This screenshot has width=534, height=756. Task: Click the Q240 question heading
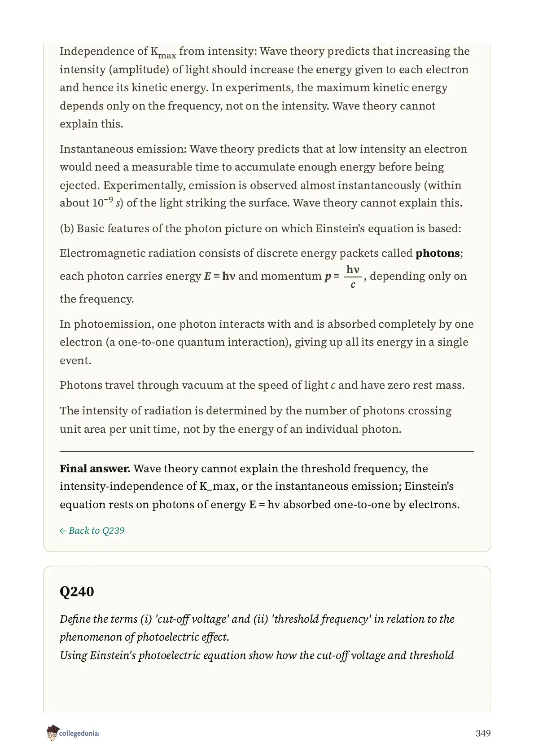77,592
